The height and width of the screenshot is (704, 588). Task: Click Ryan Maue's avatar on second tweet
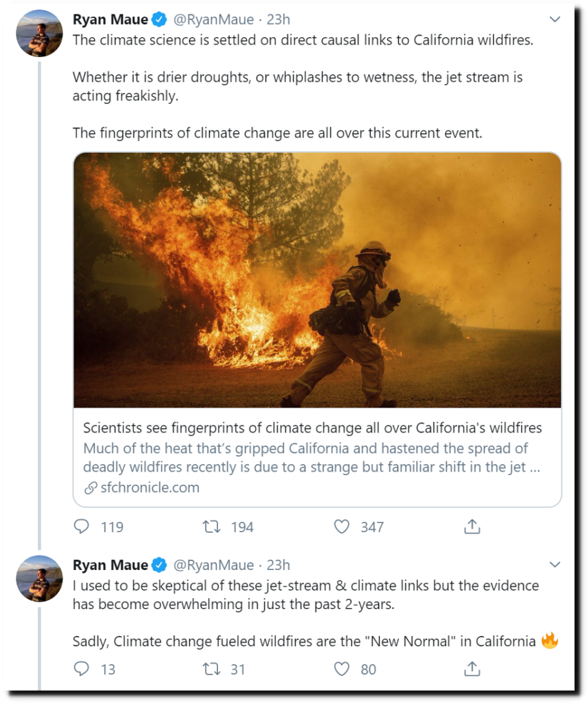39,579
